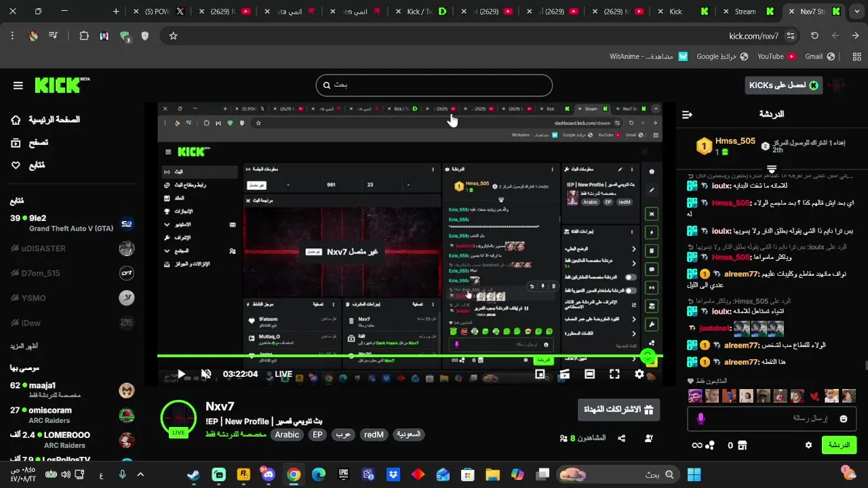Toggle theater mode in the player
Screen dimensions: 868x488
589,374
